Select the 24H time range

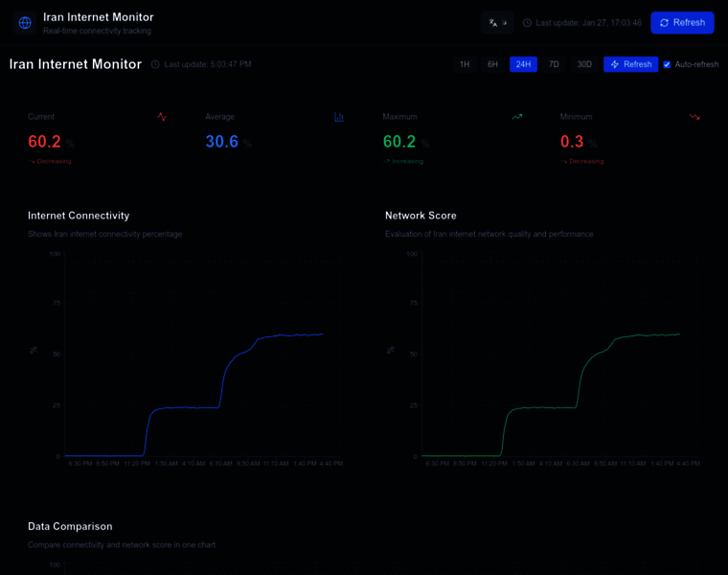click(523, 64)
